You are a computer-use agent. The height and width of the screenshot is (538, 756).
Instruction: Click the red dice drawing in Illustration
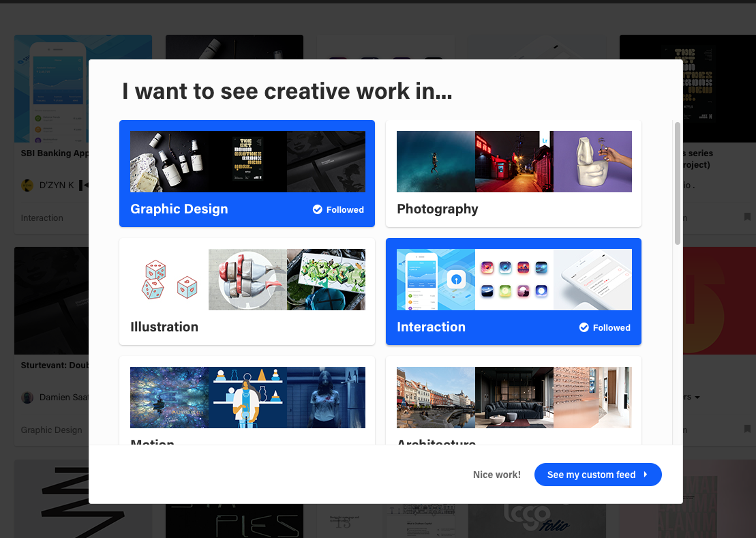point(169,280)
